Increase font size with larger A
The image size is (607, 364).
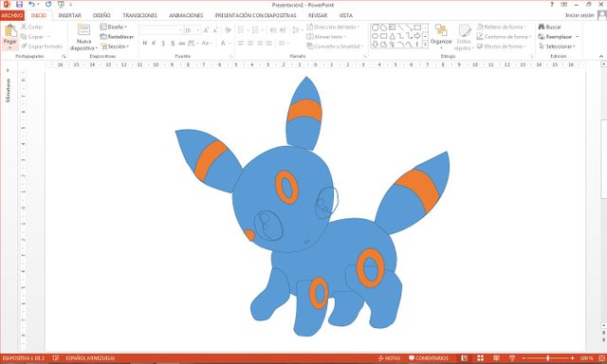point(206,30)
